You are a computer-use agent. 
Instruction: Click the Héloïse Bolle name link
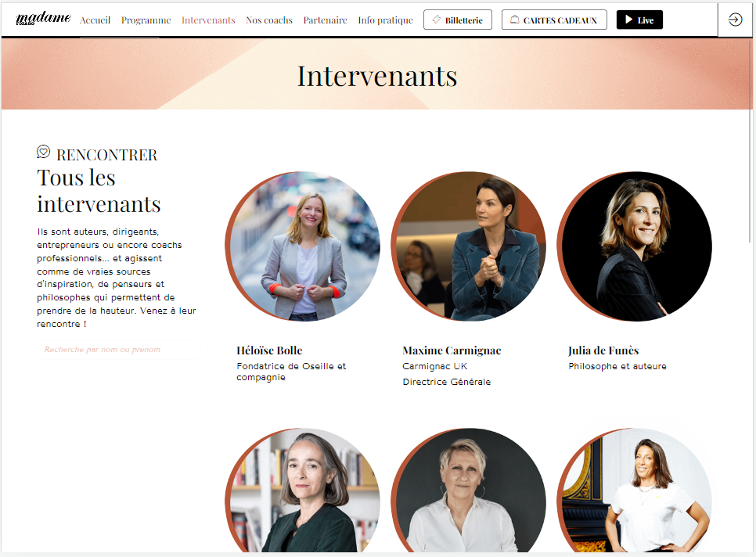coord(269,350)
